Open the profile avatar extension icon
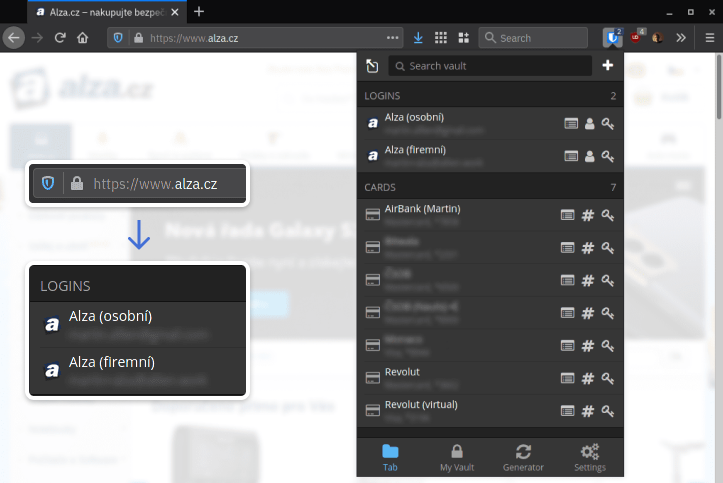723x483 pixels. (x=658, y=37)
